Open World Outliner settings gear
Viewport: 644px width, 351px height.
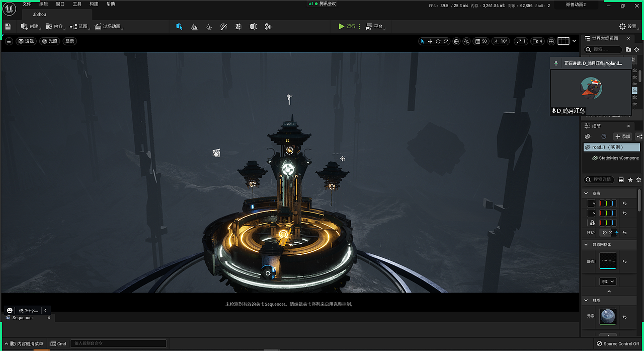pos(636,49)
